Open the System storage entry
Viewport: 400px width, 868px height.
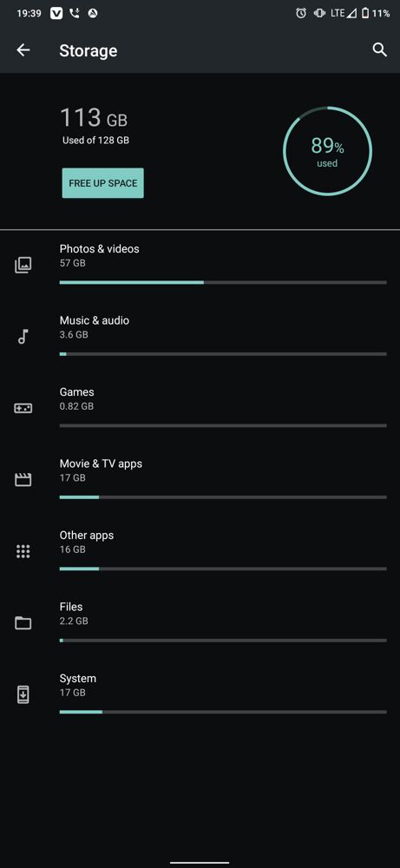[x=200, y=694]
